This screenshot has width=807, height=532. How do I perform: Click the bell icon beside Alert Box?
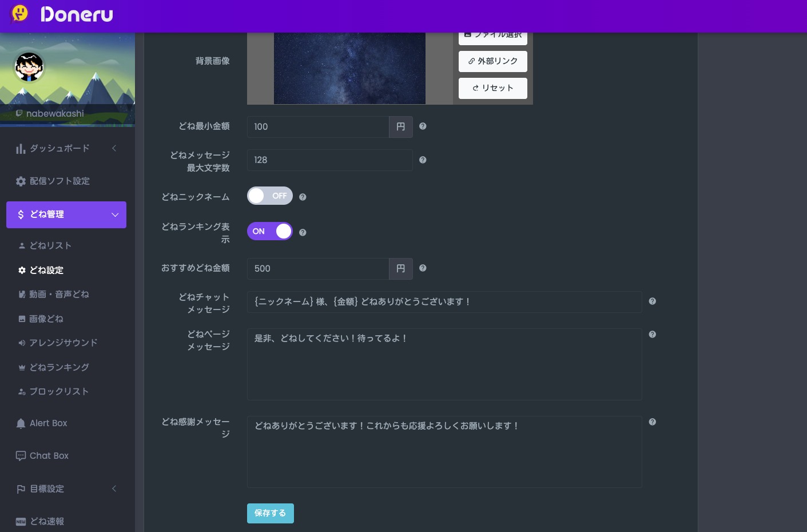pyautogui.click(x=21, y=423)
